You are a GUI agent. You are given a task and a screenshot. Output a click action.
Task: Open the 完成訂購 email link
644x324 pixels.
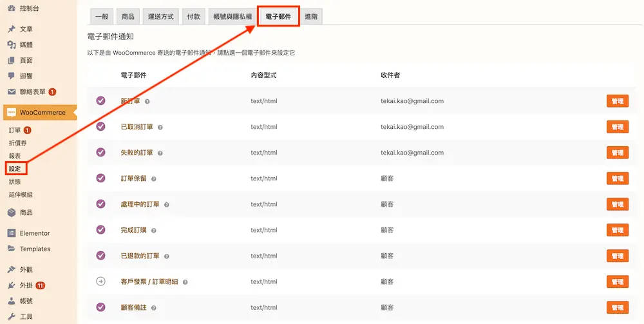[133, 230]
